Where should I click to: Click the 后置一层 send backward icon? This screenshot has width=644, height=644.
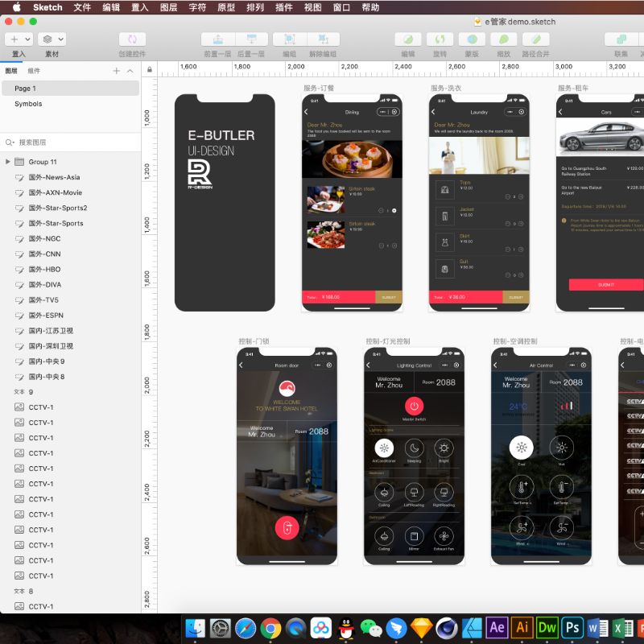pyautogui.click(x=251, y=39)
